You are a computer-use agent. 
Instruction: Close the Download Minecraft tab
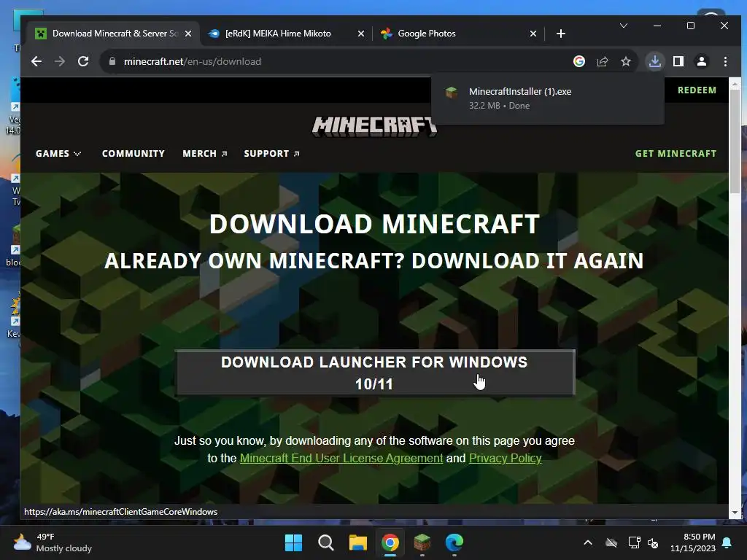click(188, 34)
